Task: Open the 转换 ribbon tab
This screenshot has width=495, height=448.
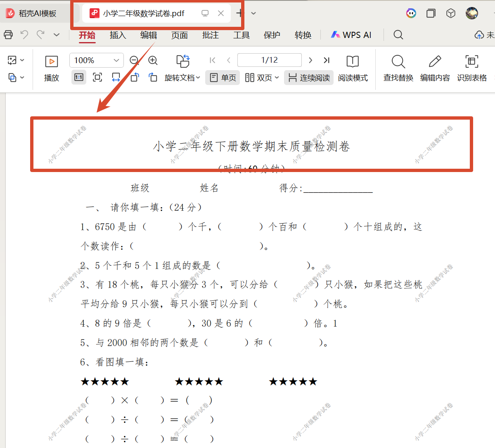Action: [303, 35]
